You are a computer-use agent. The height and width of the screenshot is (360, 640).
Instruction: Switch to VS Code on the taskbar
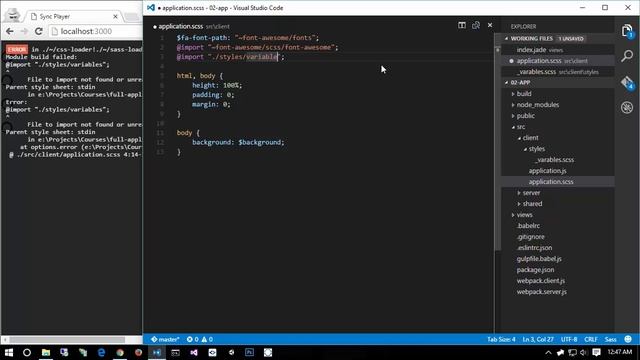(x=157, y=352)
